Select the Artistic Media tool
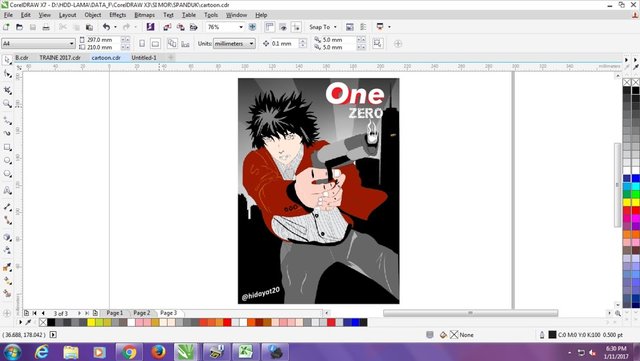The width and height of the screenshot is (640, 361). [7, 133]
